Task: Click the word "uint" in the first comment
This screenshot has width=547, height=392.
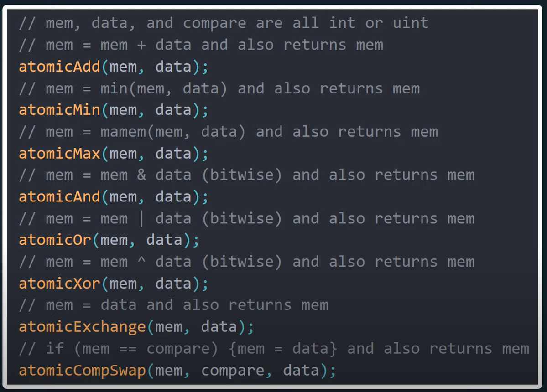Action: [411, 23]
